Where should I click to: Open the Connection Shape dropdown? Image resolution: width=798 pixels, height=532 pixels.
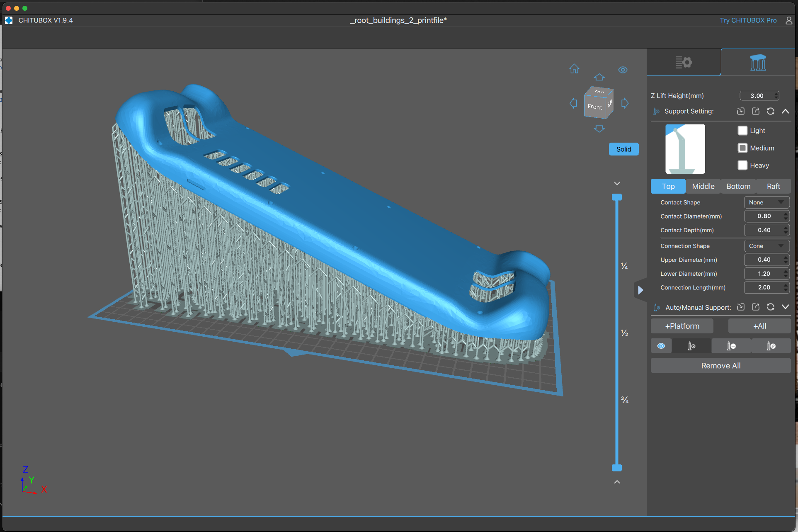(x=766, y=246)
